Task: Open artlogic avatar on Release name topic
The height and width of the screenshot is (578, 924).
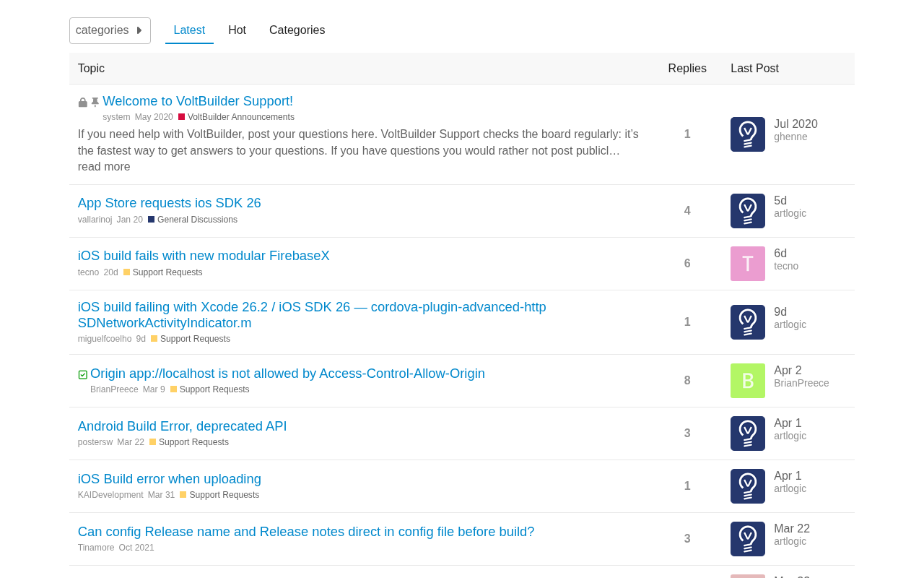Action: (x=748, y=539)
